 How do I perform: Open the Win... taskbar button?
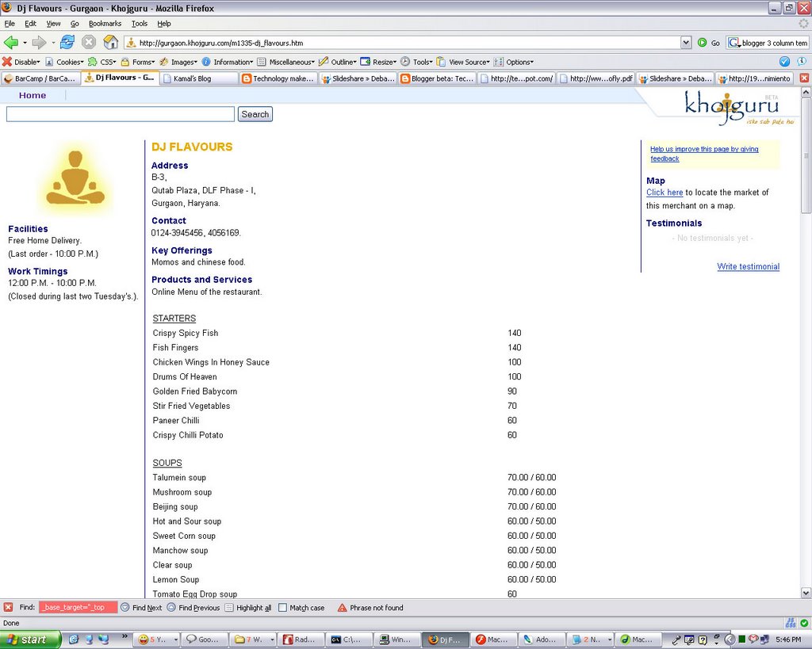(x=396, y=639)
